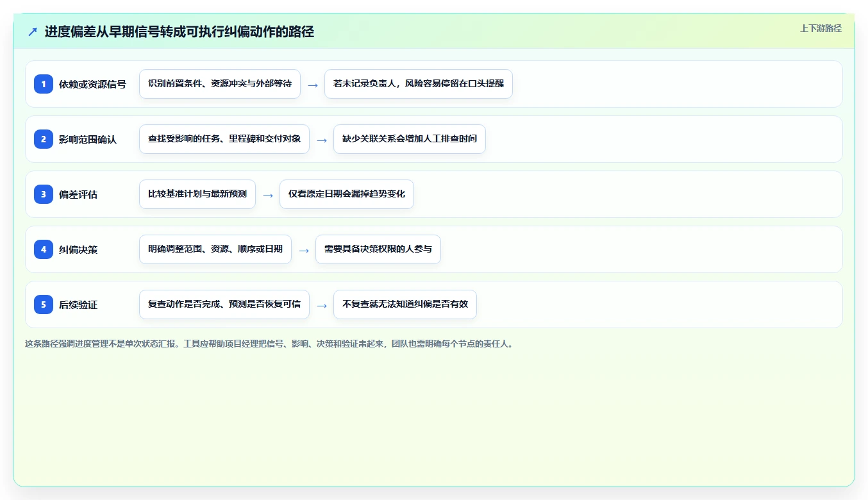This screenshot has height=500, width=868.
Task: Click the title 进度偏差从早期信号转成可执行纠偏动作的路径
Action: point(179,32)
